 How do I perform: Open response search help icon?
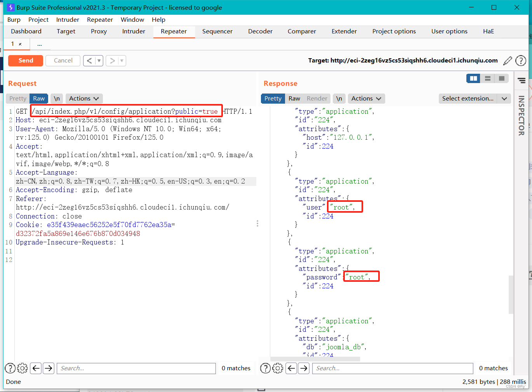pyautogui.click(x=266, y=368)
